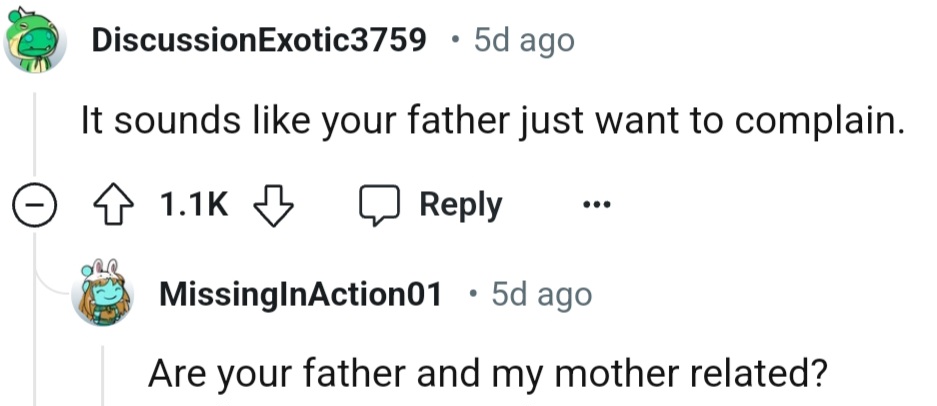Viewport: 937px width, 406px height.
Task: Downvote the DiscussionExotic3759 comment
Action: [273, 205]
